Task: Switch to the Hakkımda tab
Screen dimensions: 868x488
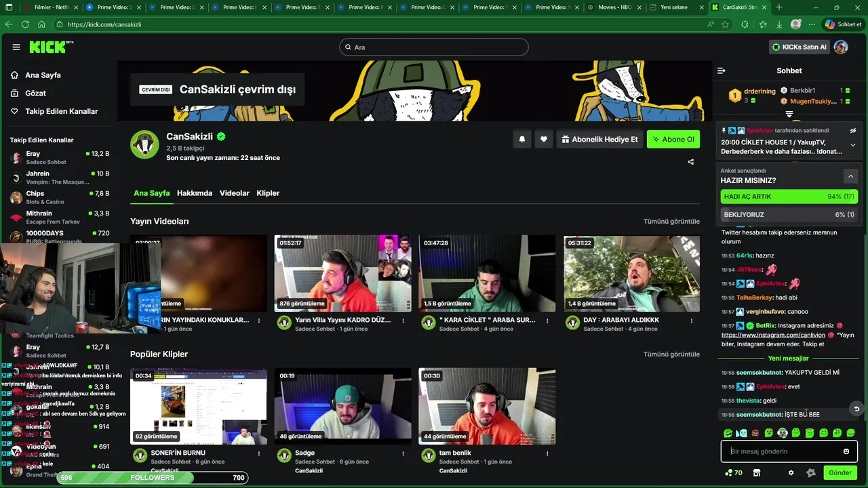Action: pyautogui.click(x=195, y=193)
